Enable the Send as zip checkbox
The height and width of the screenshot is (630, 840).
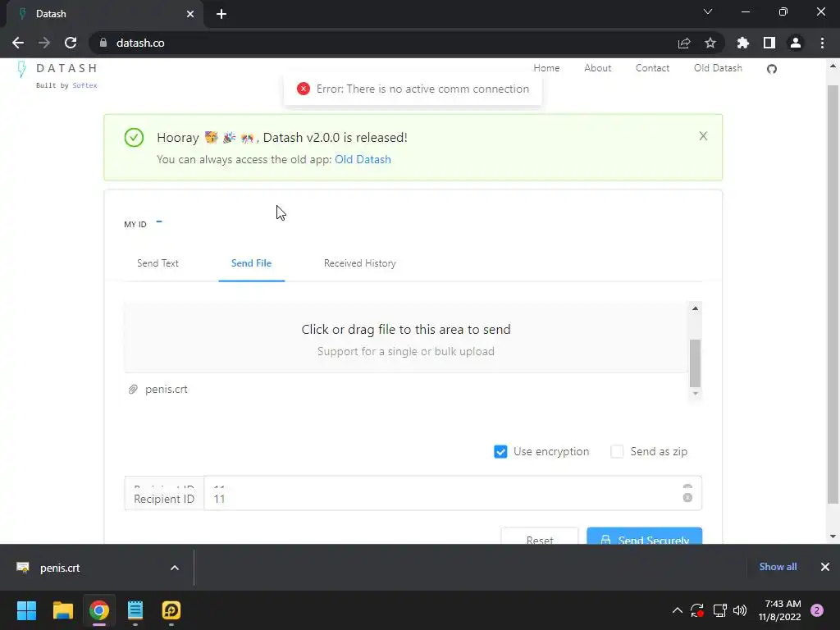pyautogui.click(x=617, y=452)
